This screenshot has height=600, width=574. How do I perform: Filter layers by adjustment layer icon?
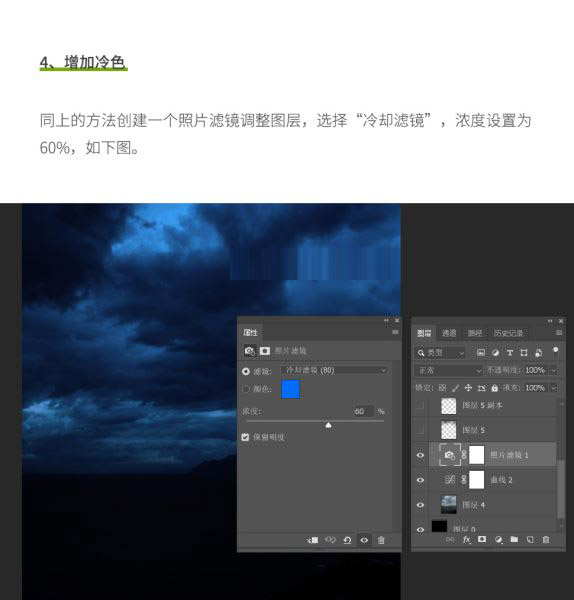[x=496, y=353]
